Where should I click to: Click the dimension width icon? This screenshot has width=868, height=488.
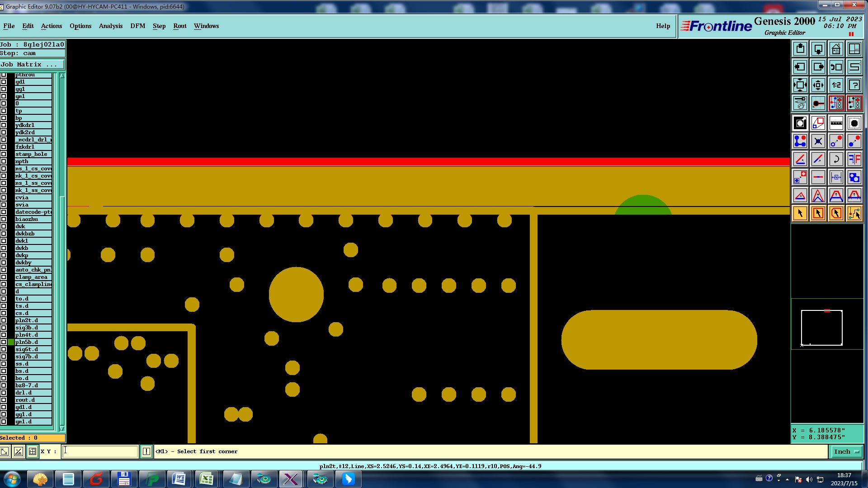coord(836,177)
